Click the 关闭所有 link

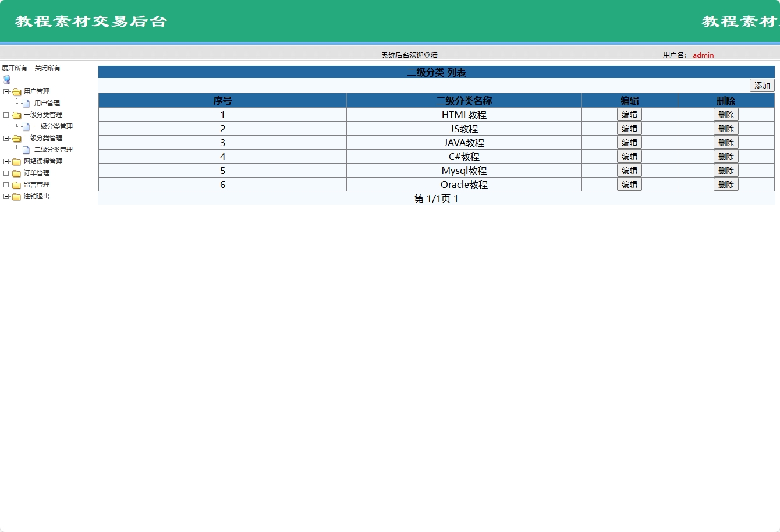[48, 68]
